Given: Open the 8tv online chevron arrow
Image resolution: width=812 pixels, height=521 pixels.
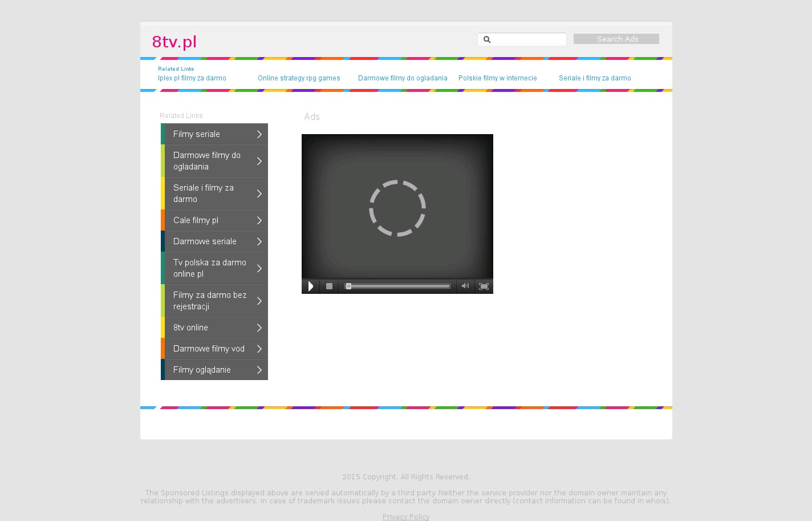Looking at the screenshot, I should [x=259, y=328].
